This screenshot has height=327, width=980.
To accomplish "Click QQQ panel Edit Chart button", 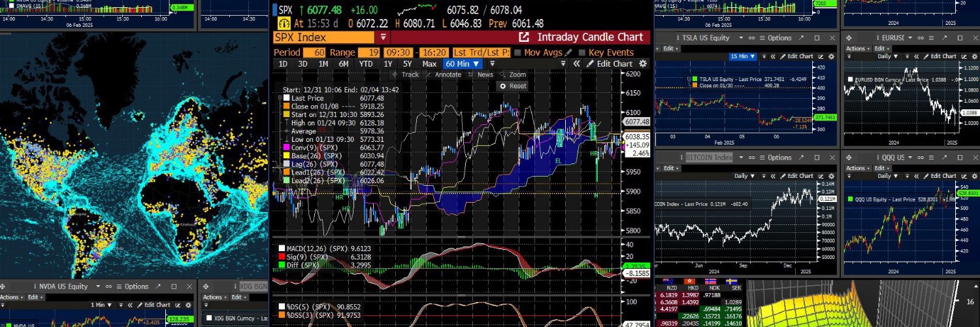I will [940, 176].
